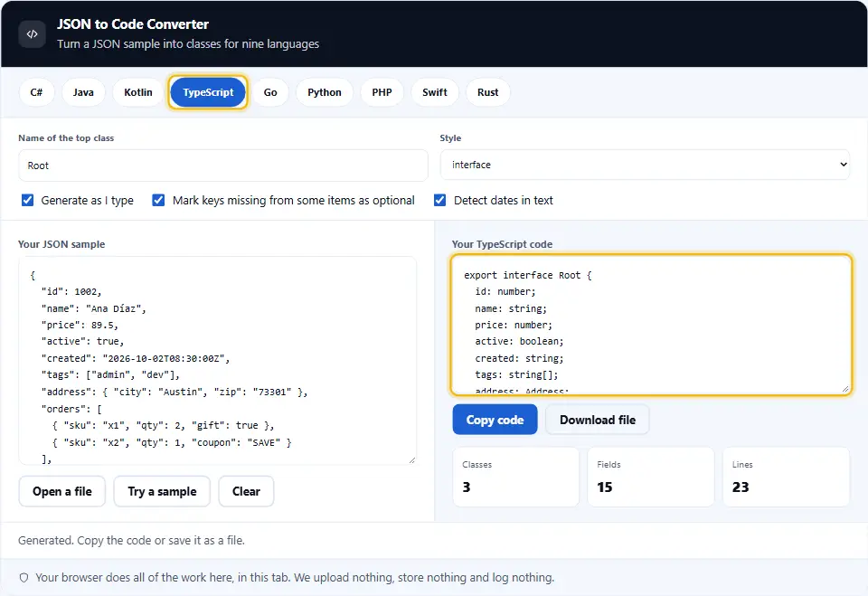Click the "tags: string[];" output line
The width and height of the screenshot is (868, 596).
(x=516, y=375)
